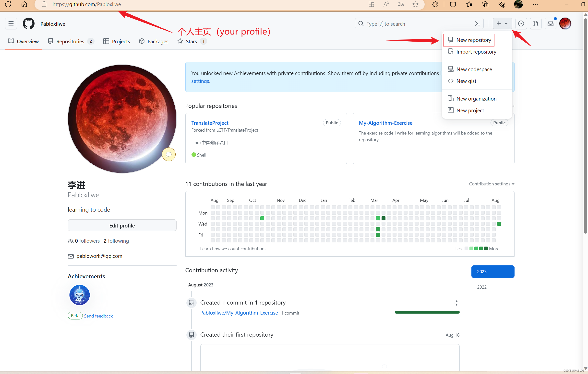
Task: Open the My-Algorithm-Exercise repository link
Action: 386,123
